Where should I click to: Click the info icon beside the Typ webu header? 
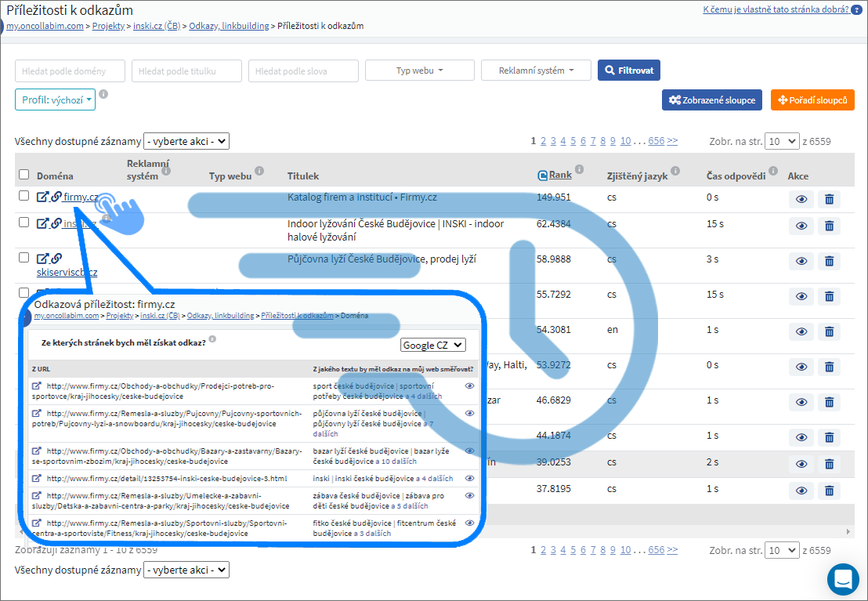click(259, 171)
